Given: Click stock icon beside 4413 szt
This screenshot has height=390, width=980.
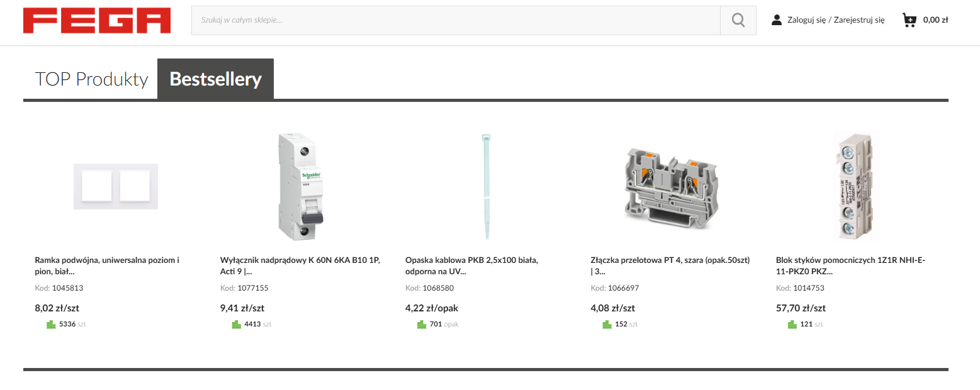Looking at the screenshot, I should pyautogui.click(x=237, y=325).
